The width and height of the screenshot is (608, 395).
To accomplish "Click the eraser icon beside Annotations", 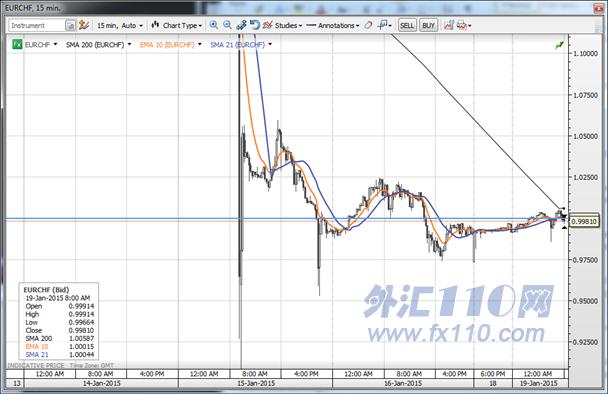I will tap(368, 26).
